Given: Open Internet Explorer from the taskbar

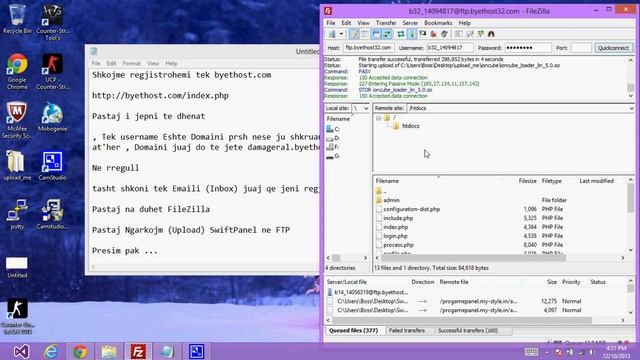Looking at the screenshot, I should pos(51,351).
